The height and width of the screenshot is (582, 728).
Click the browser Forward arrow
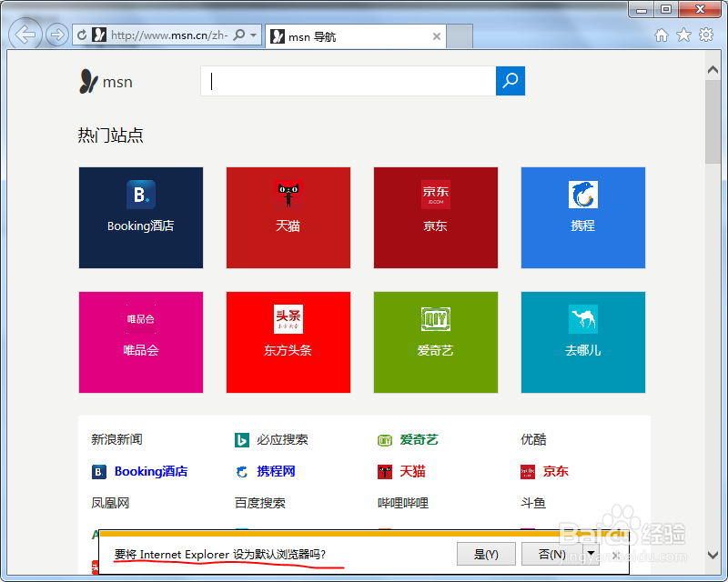click(57, 35)
